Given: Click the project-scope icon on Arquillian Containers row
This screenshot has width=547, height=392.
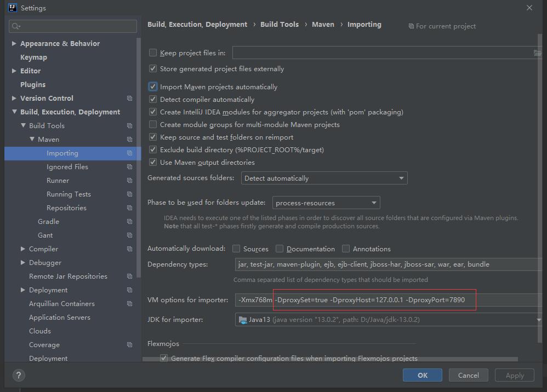Looking at the screenshot, I should [129, 303].
